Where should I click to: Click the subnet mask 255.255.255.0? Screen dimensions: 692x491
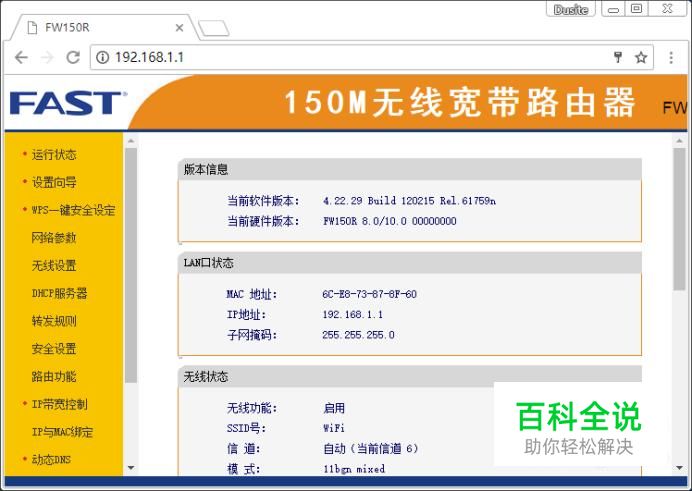click(x=358, y=335)
